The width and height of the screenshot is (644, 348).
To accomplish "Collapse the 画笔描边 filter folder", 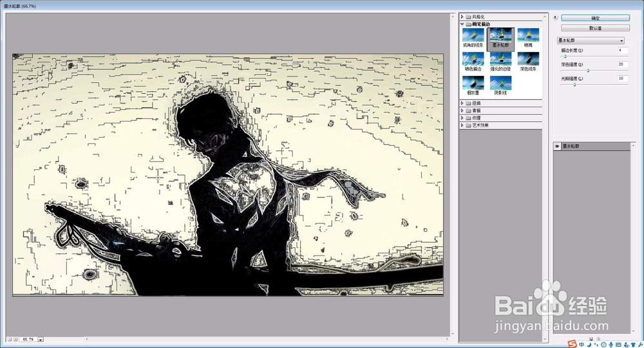I will click(462, 24).
